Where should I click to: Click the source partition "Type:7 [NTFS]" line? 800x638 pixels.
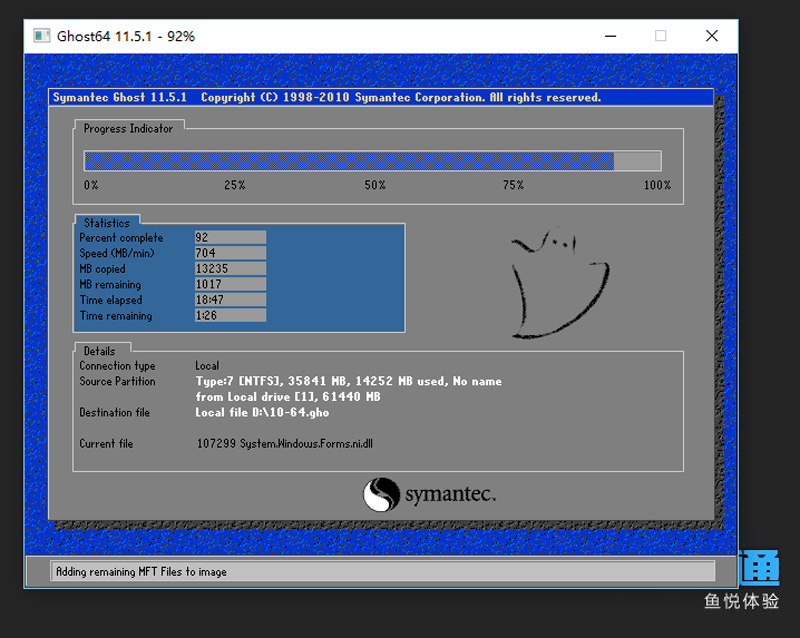coord(348,381)
